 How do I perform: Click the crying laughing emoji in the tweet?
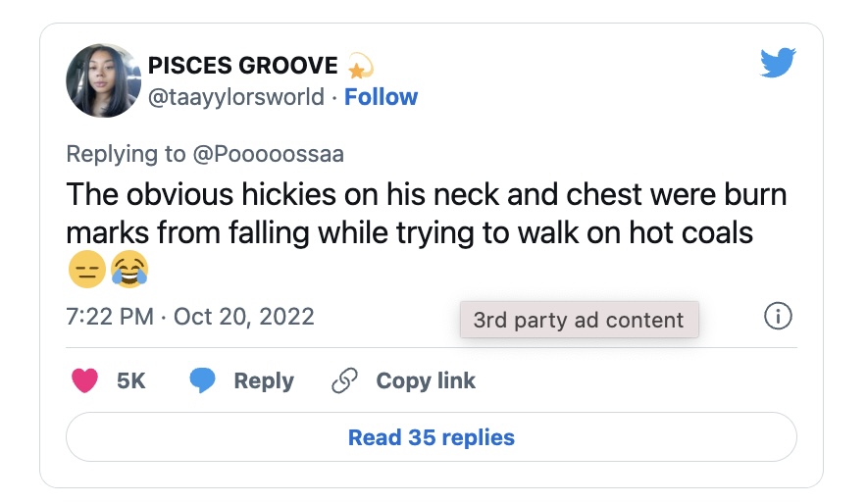128,269
